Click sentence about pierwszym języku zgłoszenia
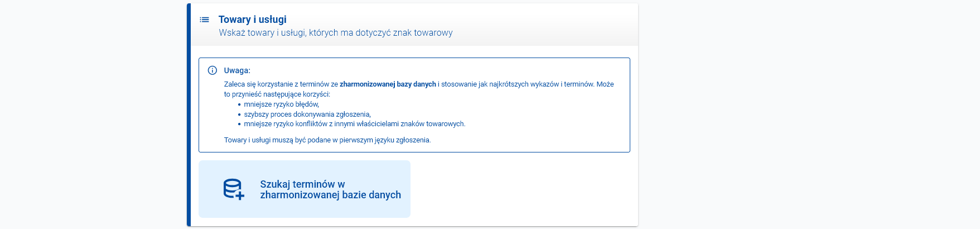 [327, 140]
